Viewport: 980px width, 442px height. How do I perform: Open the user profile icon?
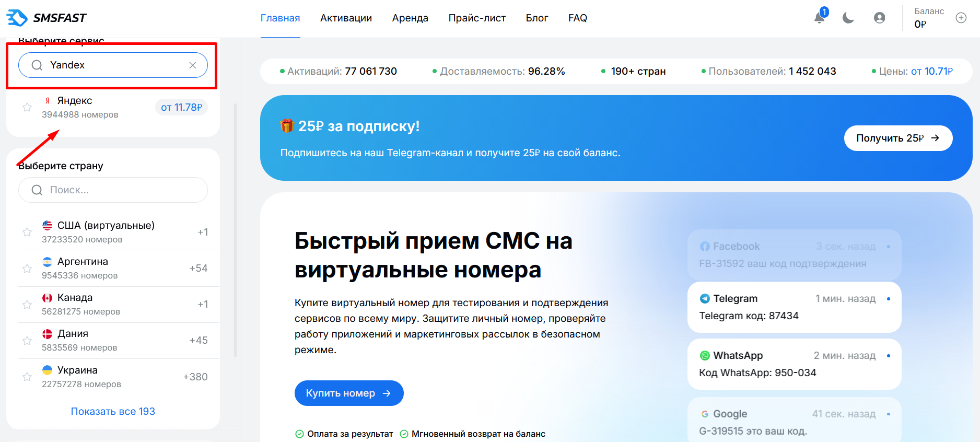(880, 18)
